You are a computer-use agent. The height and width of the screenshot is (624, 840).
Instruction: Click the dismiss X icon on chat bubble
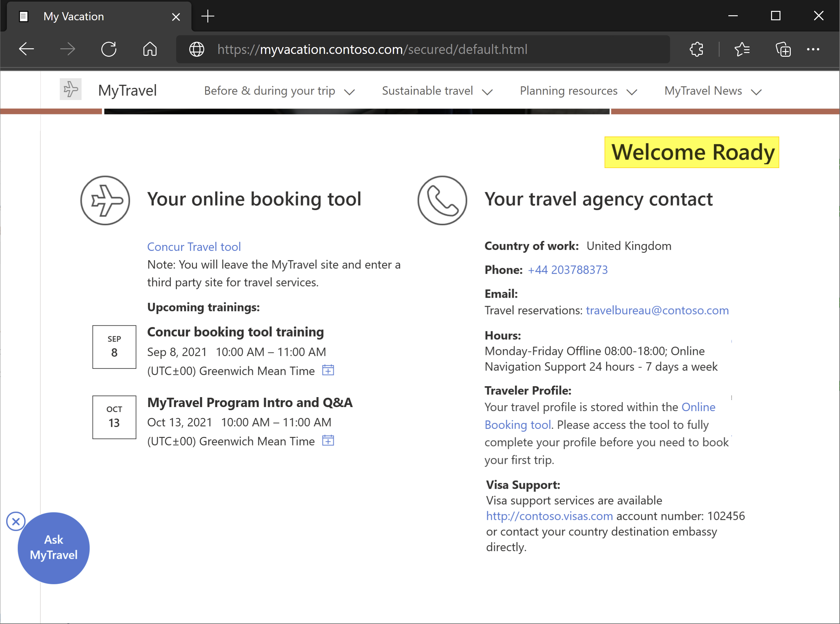point(16,521)
